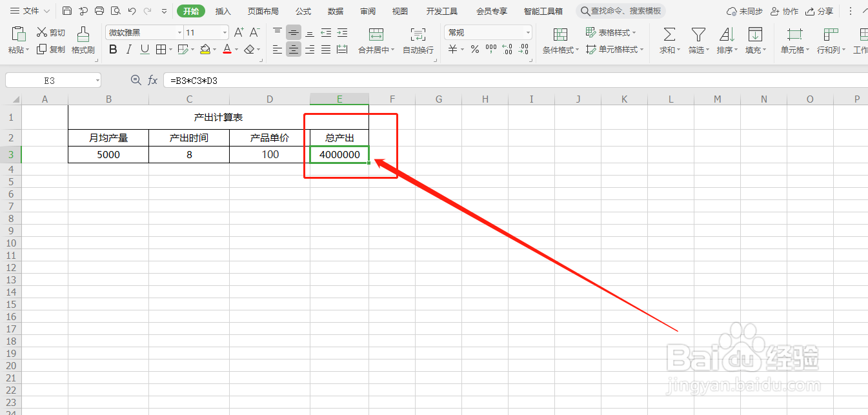Image resolution: width=868 pixels, height=415 pixels.
Task: Click the Increase Decimal icon
Action: point(507,49)
